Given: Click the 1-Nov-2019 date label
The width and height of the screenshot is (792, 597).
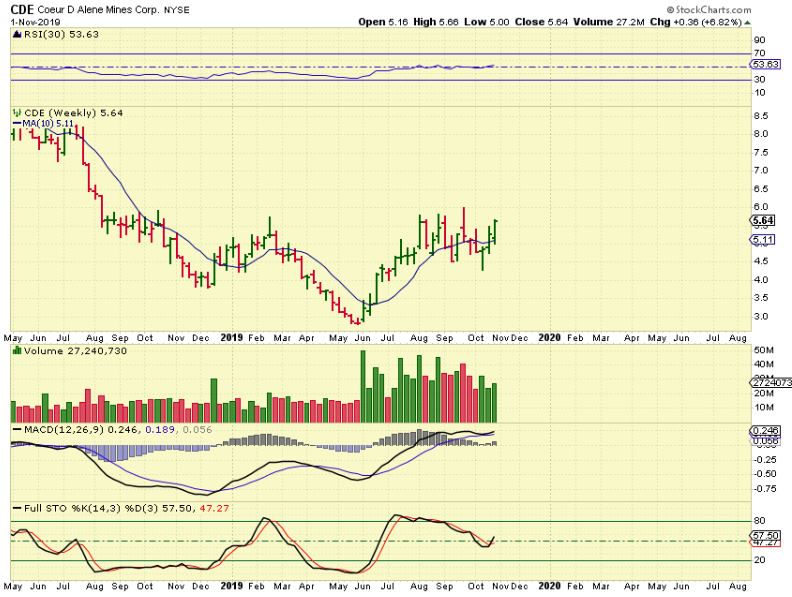Looking at the screenshot, I should pyautogui.click(x=35, y=22).
